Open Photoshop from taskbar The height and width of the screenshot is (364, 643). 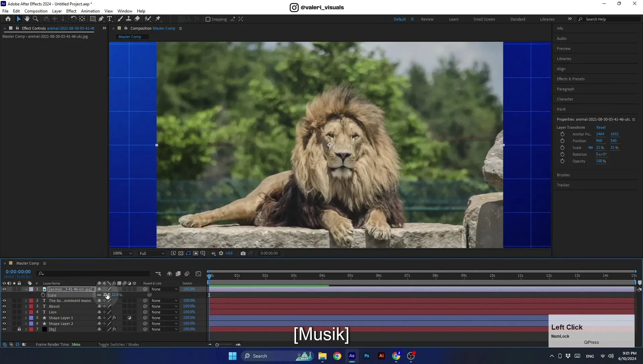click(367, 356)
